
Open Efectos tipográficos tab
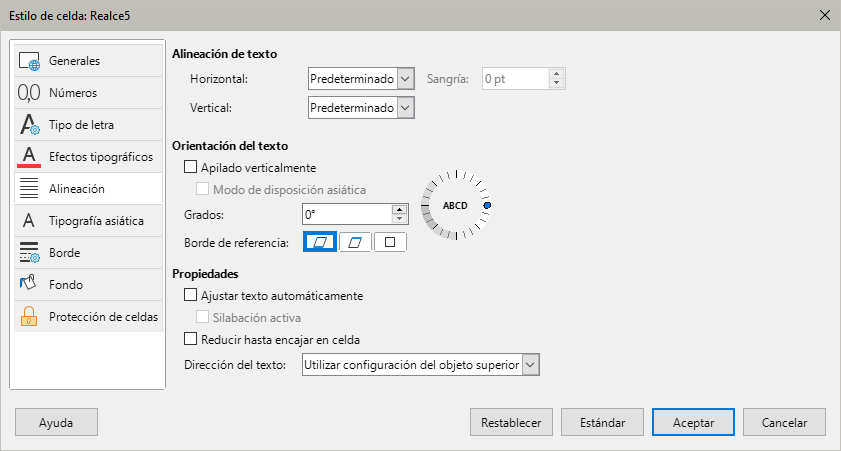click(x=88, y=157)
